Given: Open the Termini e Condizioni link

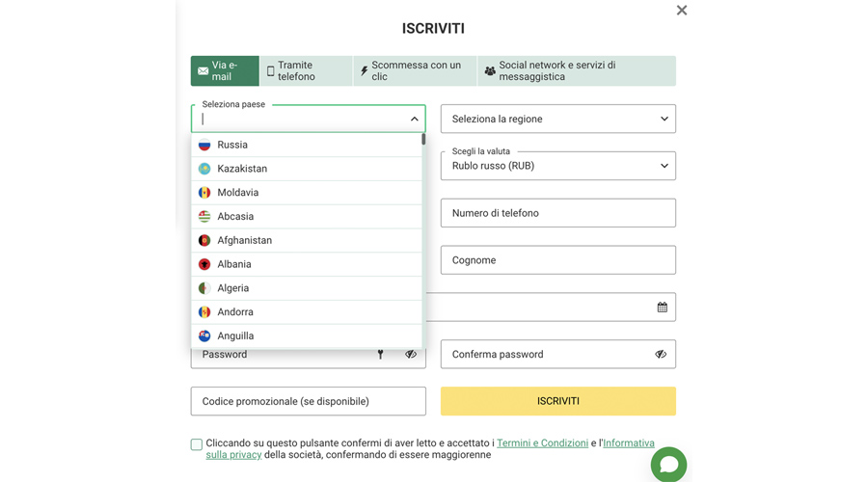Looking at the screenshot, I should coord(542,443).
